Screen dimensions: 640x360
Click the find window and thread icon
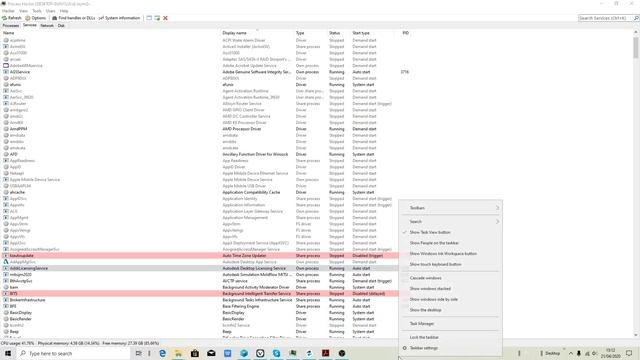157,18
